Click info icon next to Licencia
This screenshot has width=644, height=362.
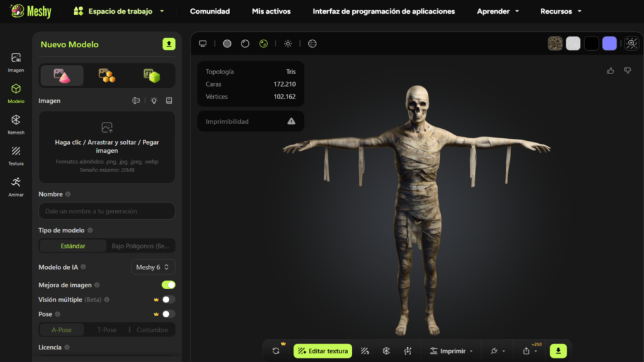[x=67, y=347]
